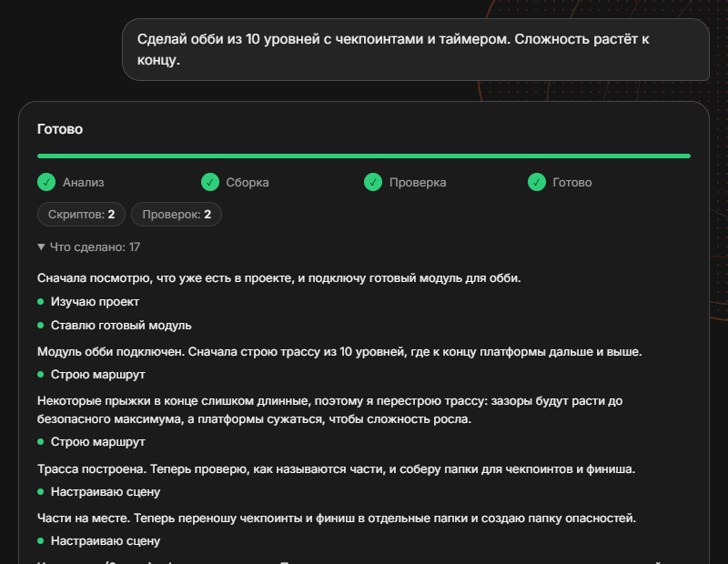The height and width of the screenshot is (564, 728).
Task: Click the paragraph starting 'Модуль обби подключен'
Action: click(x=339, y=351)
